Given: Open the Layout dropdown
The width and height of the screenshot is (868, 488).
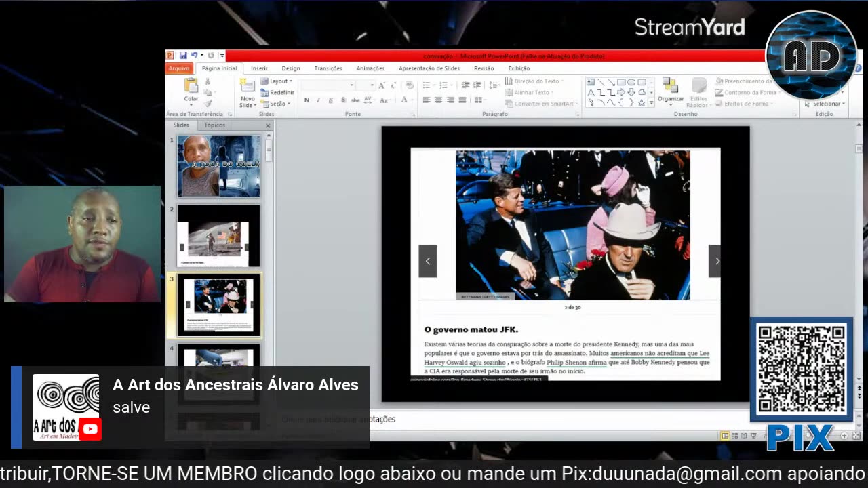Looking at the screenshot, I should [277, 81].
